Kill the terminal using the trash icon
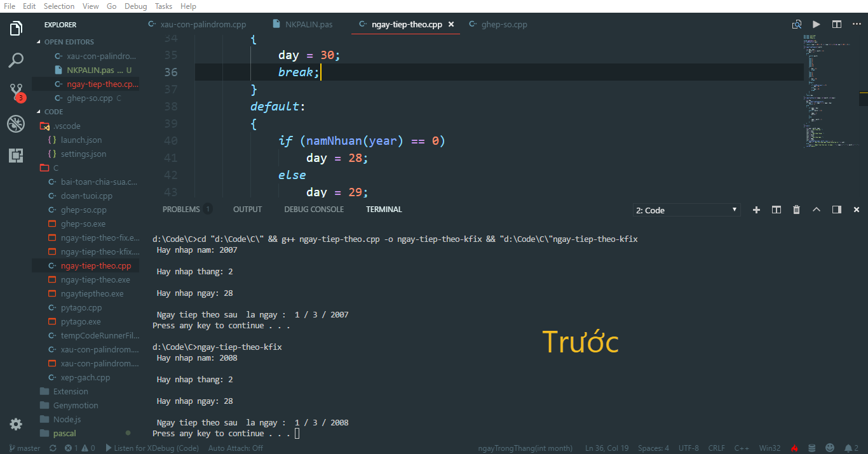This screenshot has height=454, width=868. (x=796, y=209)
